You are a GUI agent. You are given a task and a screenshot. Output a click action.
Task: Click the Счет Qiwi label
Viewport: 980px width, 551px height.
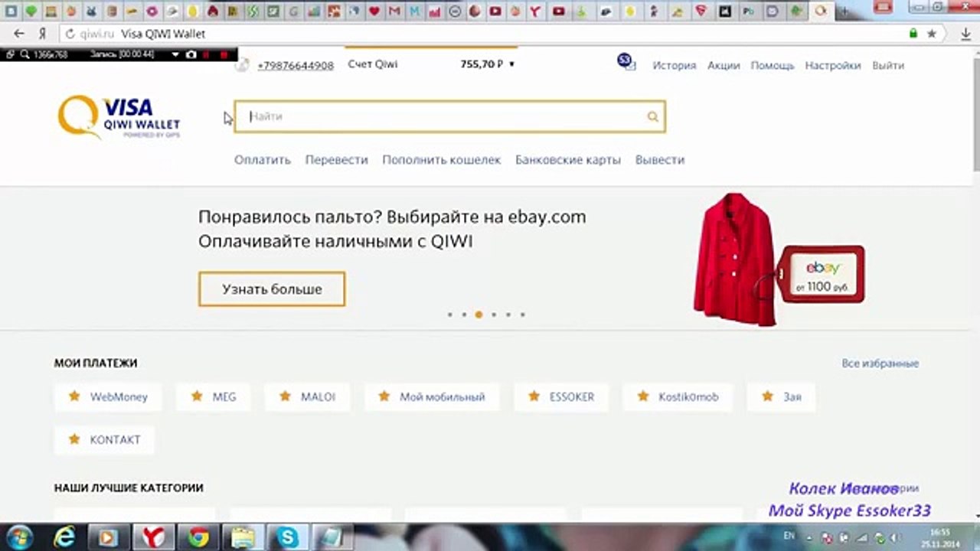click(373, 64)
